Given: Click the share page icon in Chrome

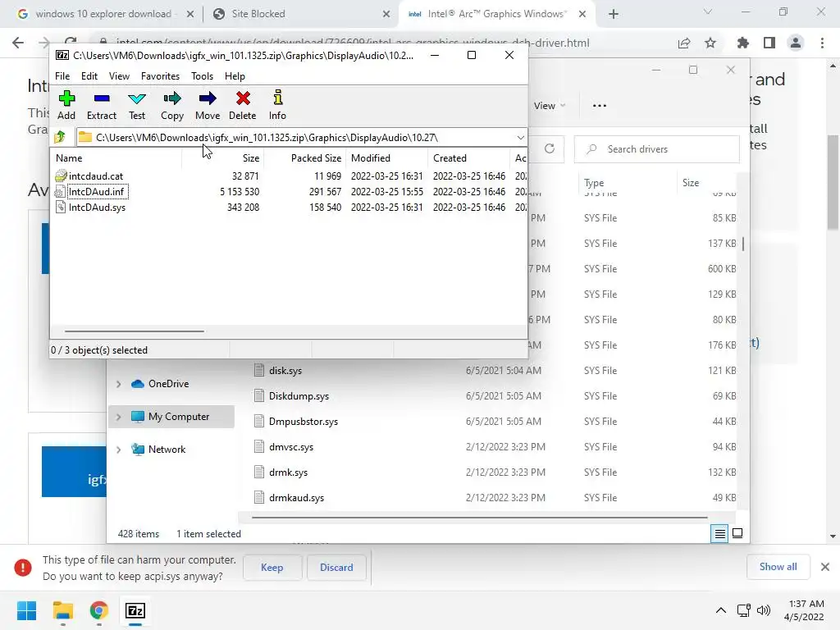Looking at the screenshot, I should point(684,43).
